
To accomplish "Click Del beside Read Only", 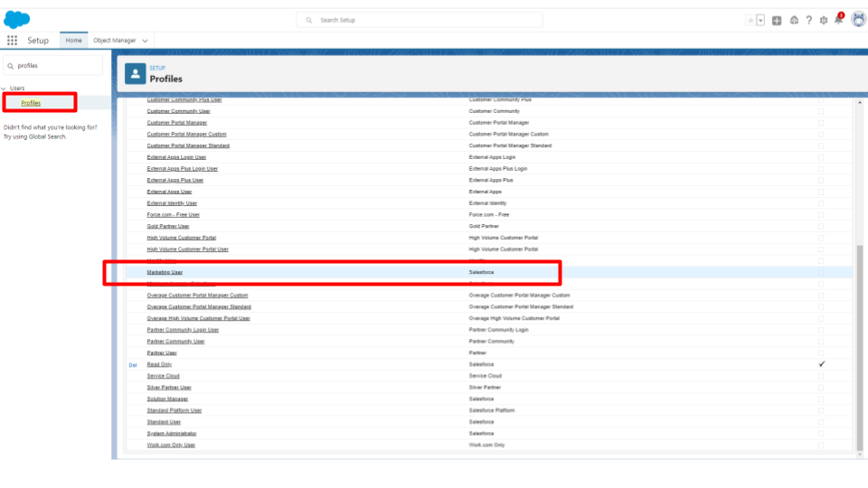I will click(133, 365).
